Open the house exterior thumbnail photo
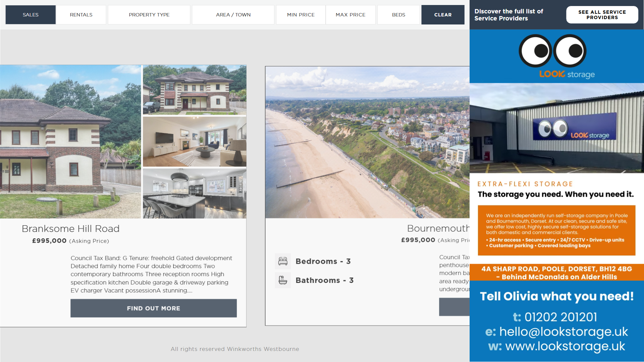The height and width of the screenshot is (362, 644). [x=195, y=90]
